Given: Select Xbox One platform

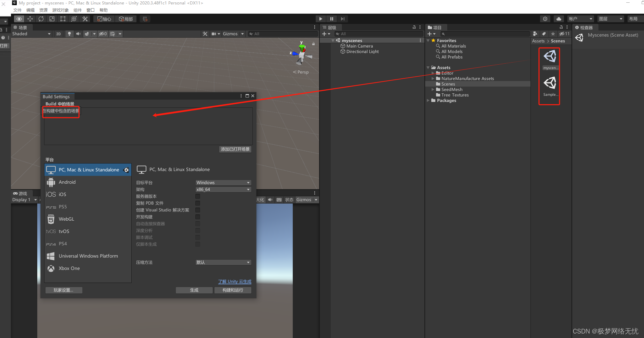Looking at the screenshot, I should [88, 268].
